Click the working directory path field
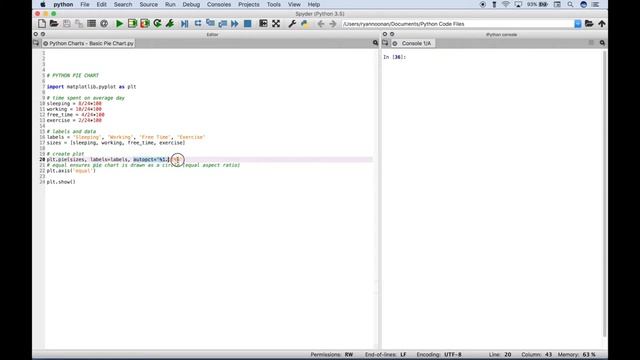640x360 pixels. pyautogui.click(x=458, y=24)
